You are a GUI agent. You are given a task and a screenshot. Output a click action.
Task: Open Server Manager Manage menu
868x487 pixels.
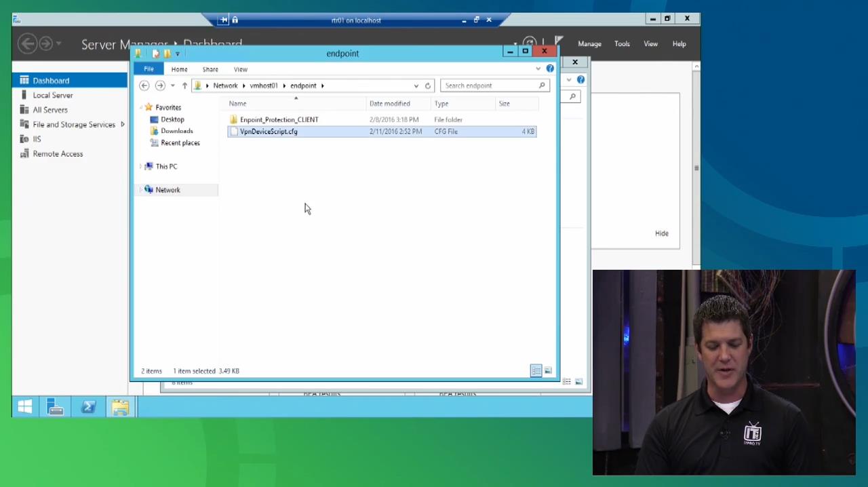pos(589,44)
